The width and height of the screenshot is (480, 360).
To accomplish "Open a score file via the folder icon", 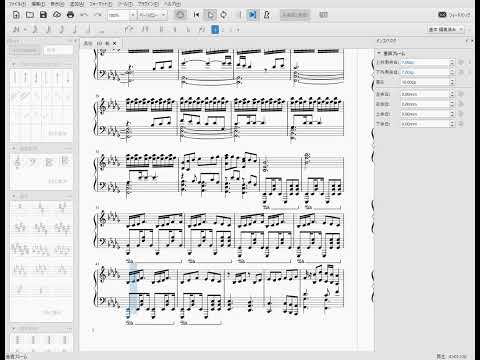I will [30, 15].
